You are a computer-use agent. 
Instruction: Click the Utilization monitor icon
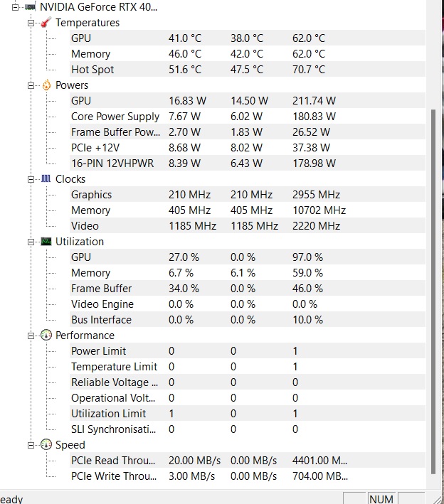pos(46,242)
